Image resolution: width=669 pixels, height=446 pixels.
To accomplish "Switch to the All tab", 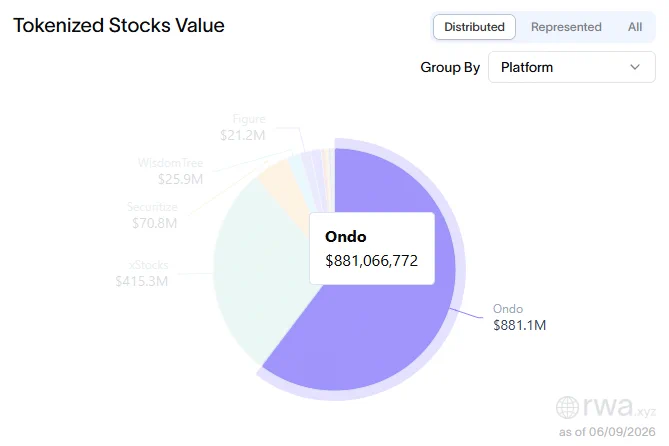I will pos(634,27).
